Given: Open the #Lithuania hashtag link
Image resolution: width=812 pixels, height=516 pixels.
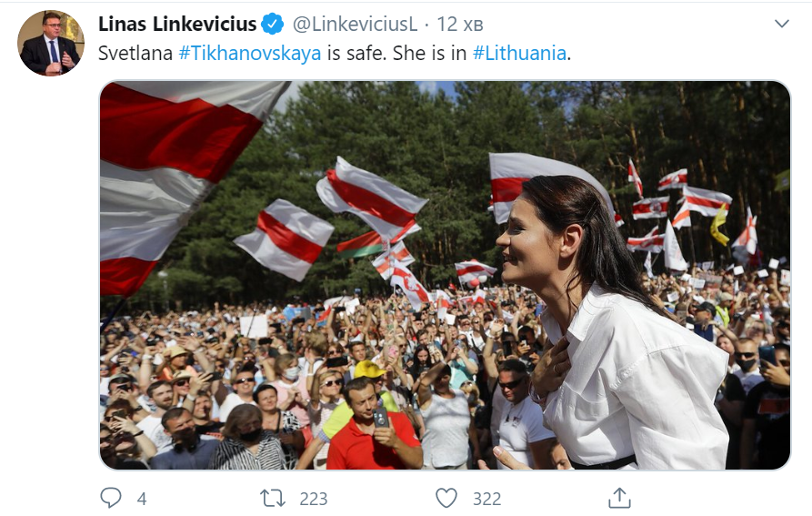Looking at the screenshot, I should [x=519, y=54].
